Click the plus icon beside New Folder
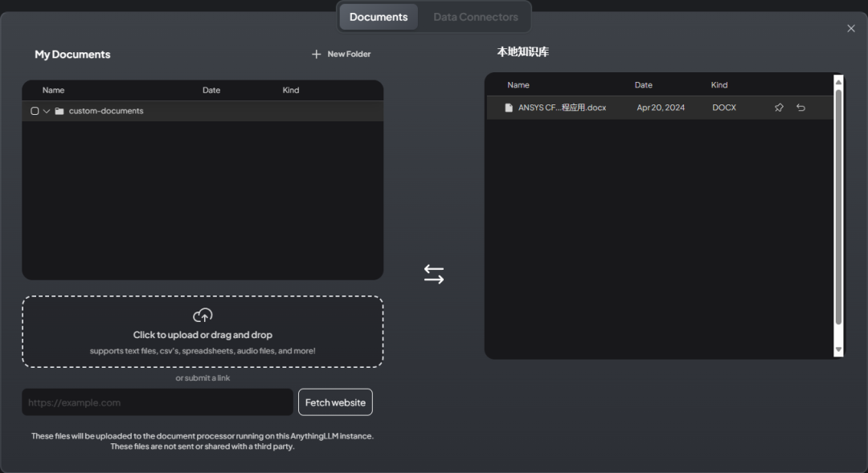The width and height of the screenshot is (868, 473). coord(316,55)
